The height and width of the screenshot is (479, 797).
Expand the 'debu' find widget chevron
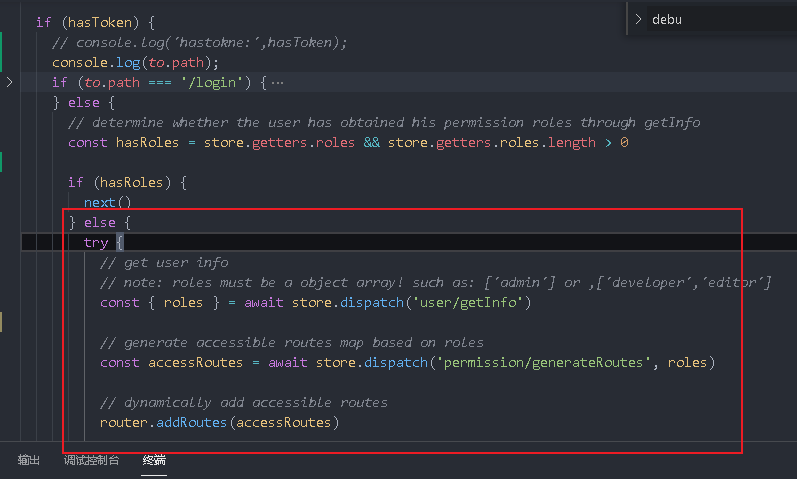638,19
